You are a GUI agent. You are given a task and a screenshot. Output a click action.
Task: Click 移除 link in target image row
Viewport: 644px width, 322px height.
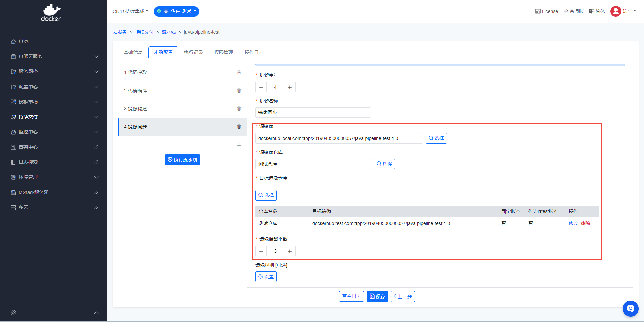point(585,223)
